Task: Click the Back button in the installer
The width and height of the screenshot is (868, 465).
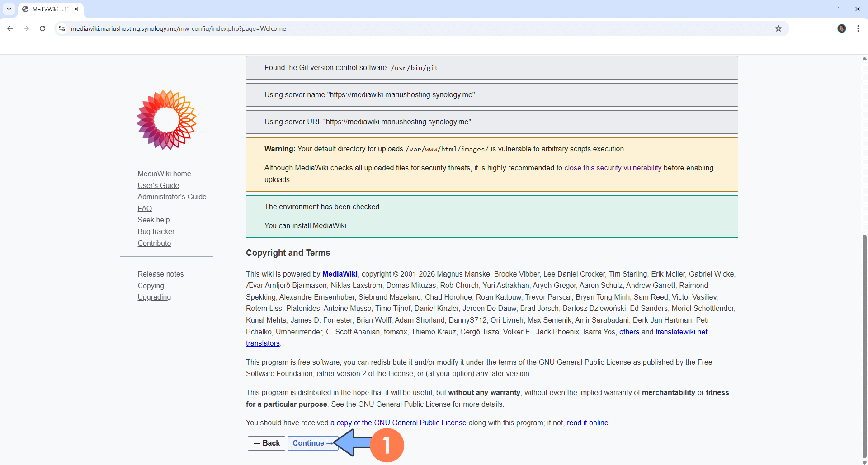Action: (266, 443)
